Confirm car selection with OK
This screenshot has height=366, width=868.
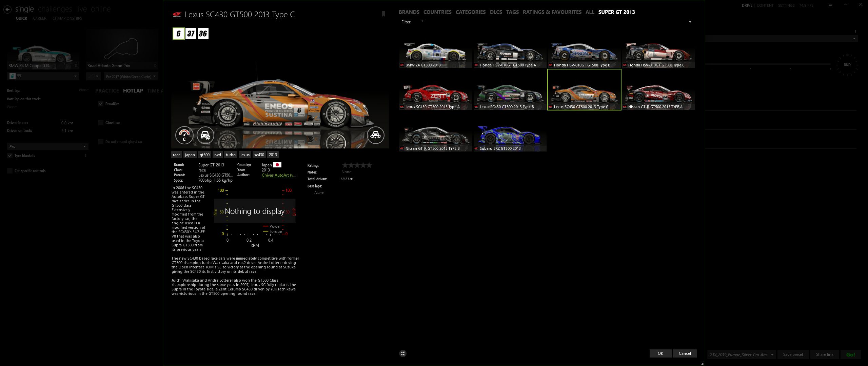click(660, 353)
